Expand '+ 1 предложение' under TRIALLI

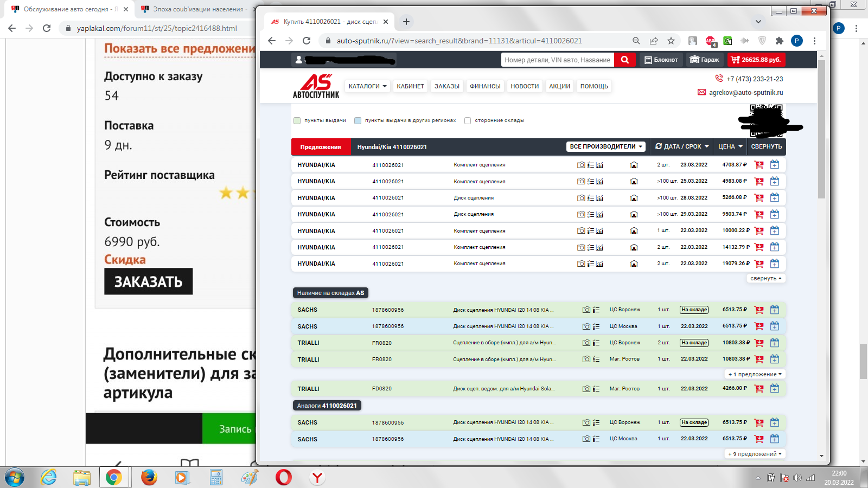[755, 374]
